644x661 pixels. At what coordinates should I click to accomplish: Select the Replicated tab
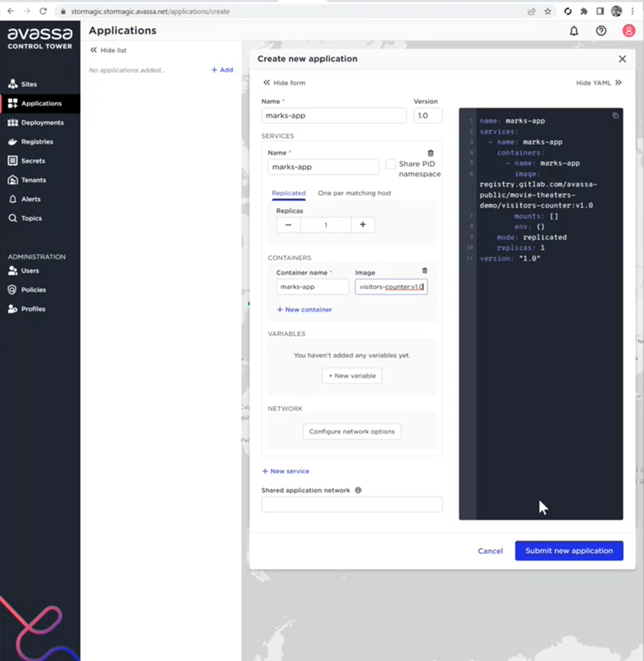point(288,193)
